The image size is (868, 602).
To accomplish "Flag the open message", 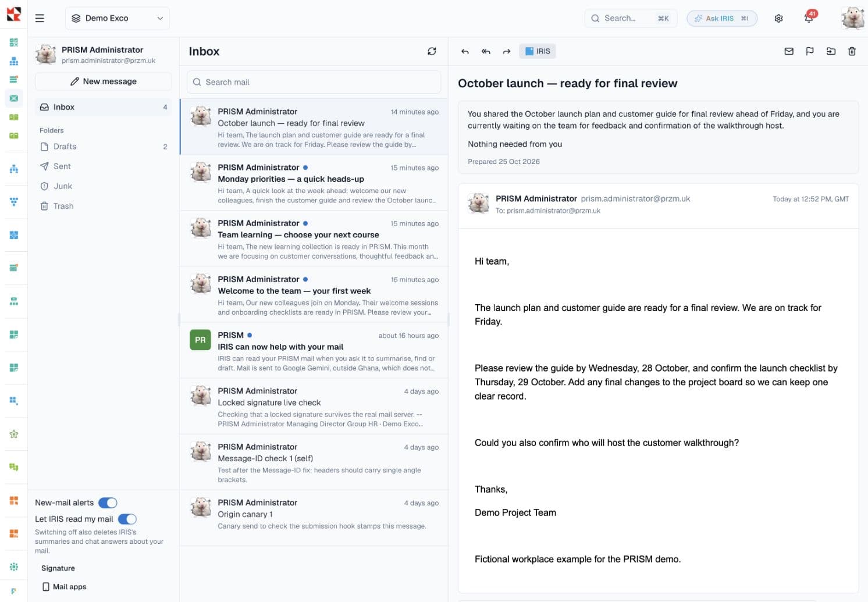I will [x=810, y=51].
